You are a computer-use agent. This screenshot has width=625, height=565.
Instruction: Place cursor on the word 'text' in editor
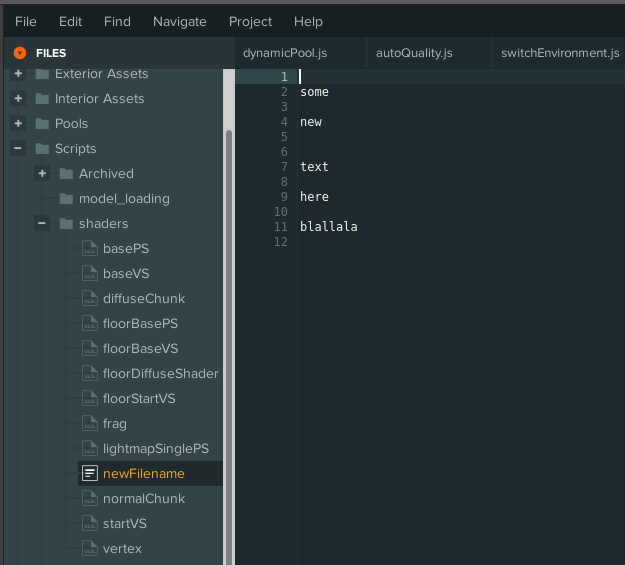coord(314,167)
